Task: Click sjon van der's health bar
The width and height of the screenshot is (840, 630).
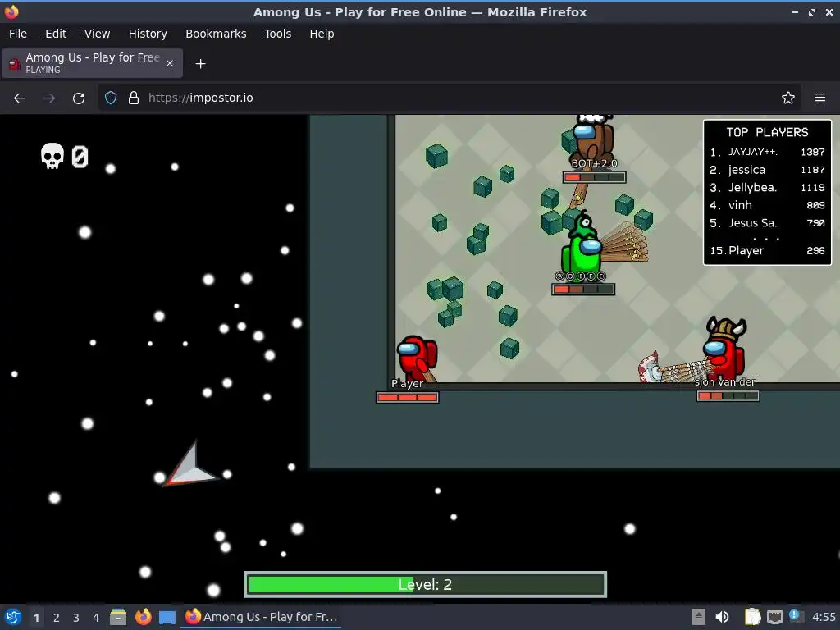Action: pos(728,396)
